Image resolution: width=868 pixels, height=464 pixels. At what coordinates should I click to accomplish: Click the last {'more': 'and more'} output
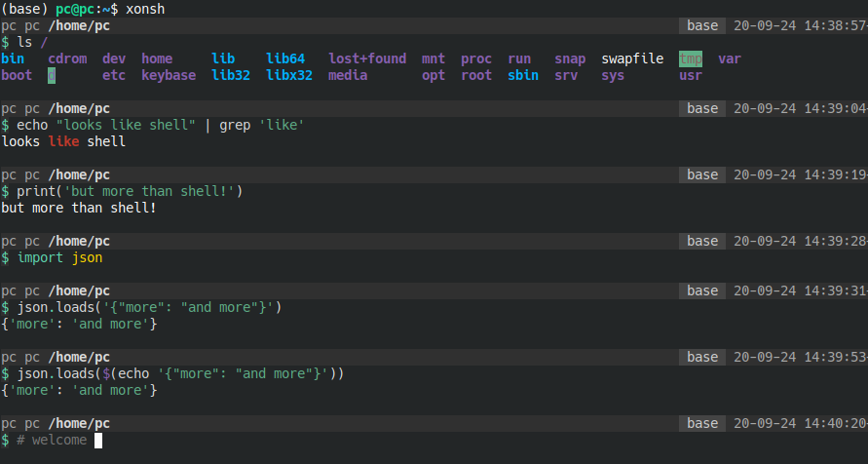[x=79, y=391]
